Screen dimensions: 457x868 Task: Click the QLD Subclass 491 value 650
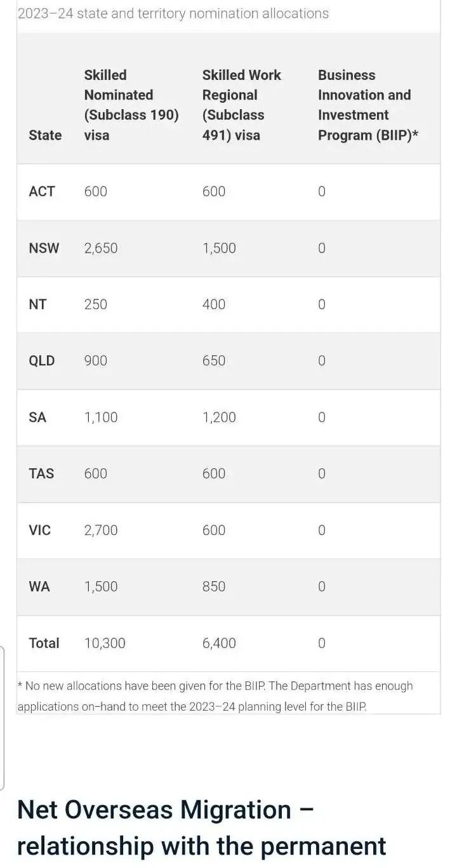[x=214, y=361]
